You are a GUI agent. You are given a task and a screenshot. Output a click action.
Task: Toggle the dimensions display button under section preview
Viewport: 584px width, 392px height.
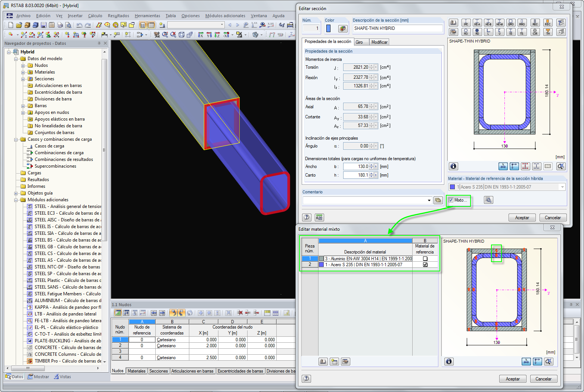point(503,166)
